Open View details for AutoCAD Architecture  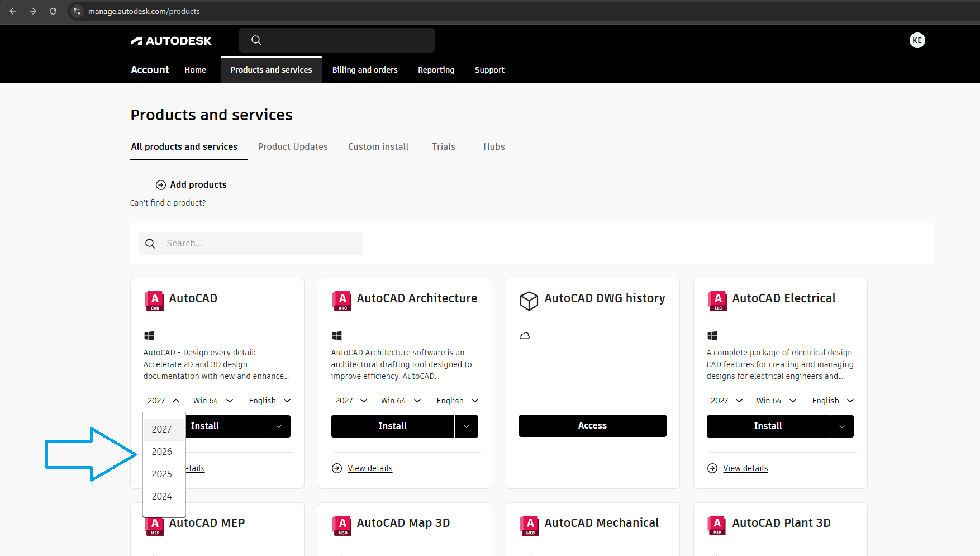370,468
